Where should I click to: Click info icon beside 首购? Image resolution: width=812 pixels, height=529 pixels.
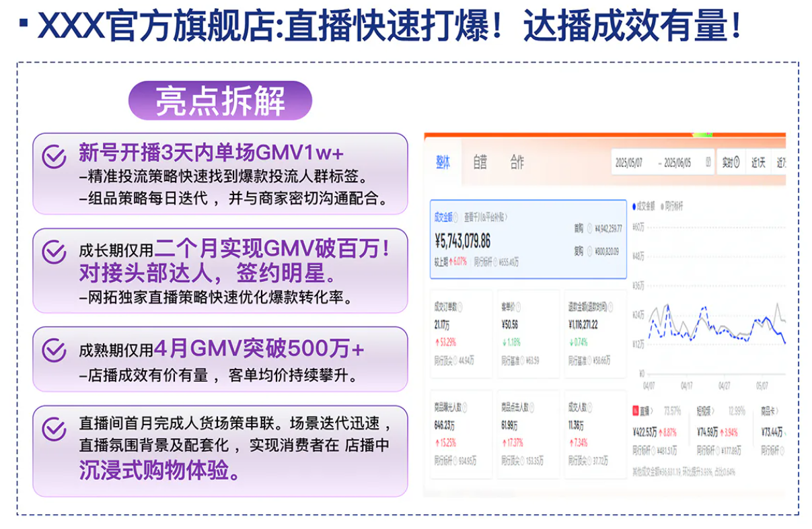[x=589, y=228]
